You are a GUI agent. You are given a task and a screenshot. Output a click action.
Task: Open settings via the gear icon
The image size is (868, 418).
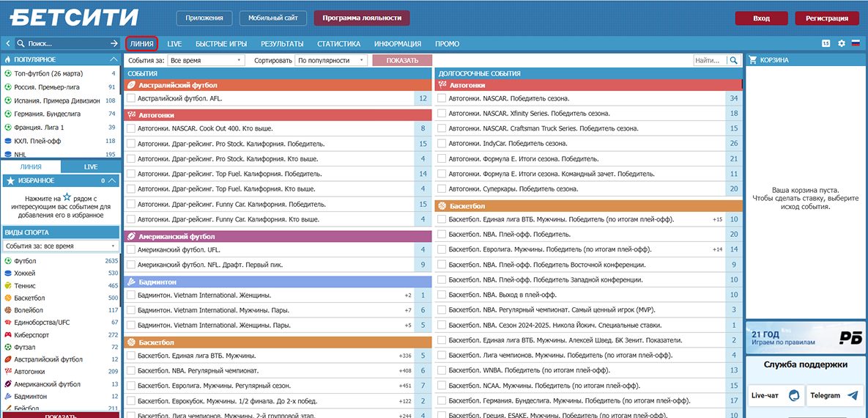841,43
